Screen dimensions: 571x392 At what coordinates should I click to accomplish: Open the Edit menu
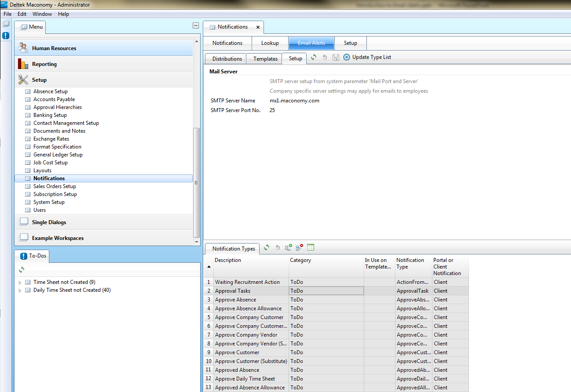click(22, 14)
